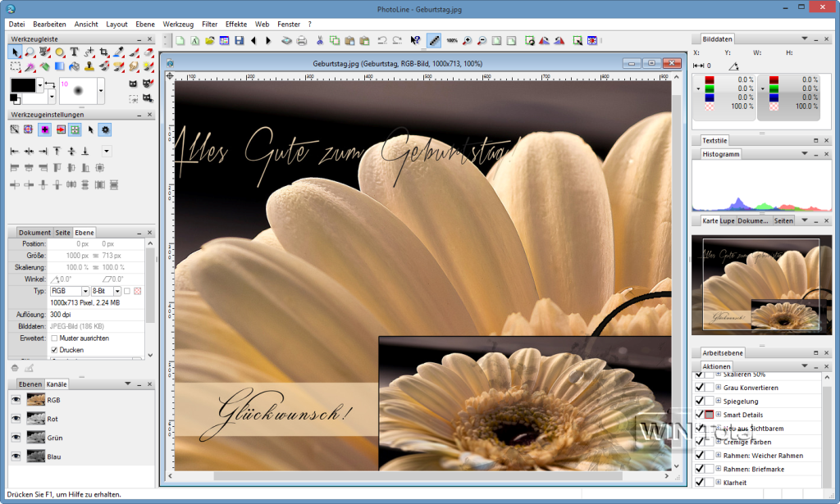The height and width of the screenshot is (504, 840).
Task: Open the 8-Bit depth dropdown
Action: pos(117,291)
